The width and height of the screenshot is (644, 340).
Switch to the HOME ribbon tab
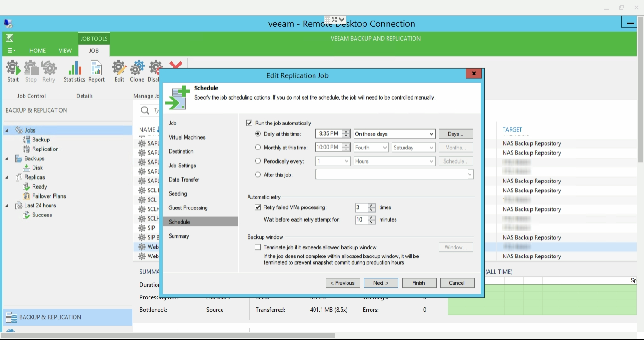pos(38,50)
